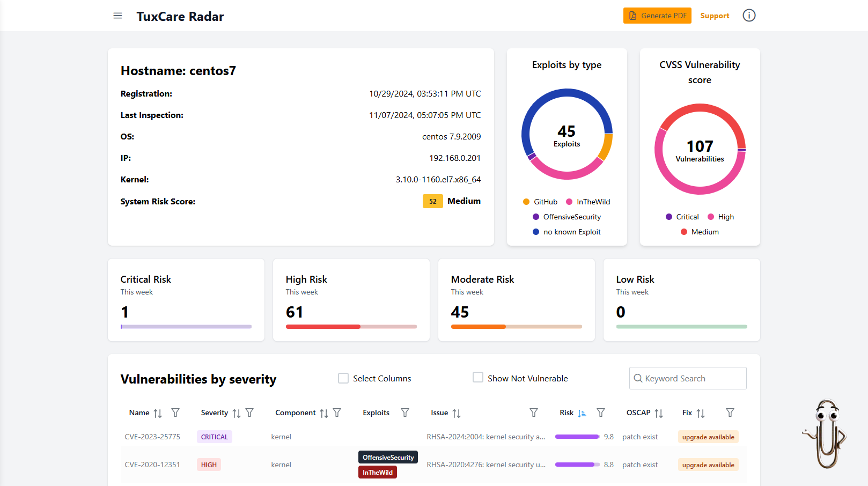Click the Clippy paperclip assistant

click(825, 433)
